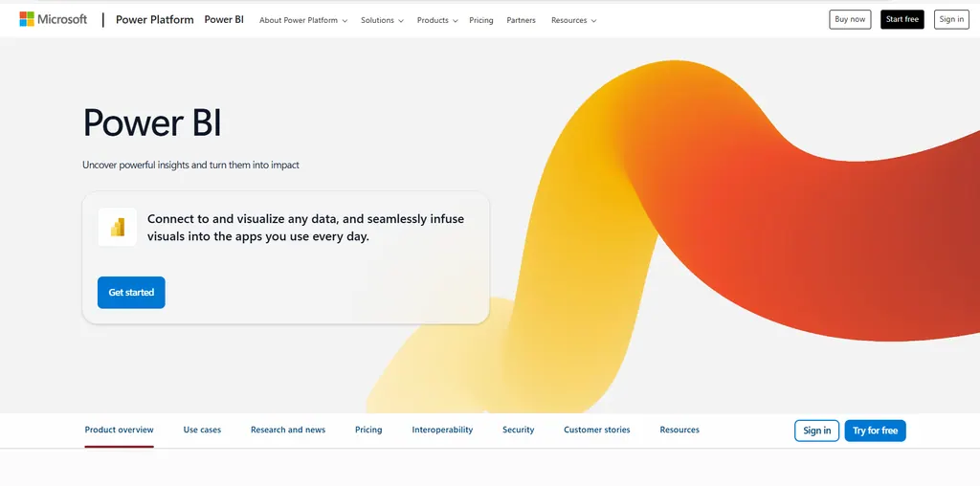980x486 pixels.
Task: Open the Solutions dropdown menu
Action: [x=382, y=20]
